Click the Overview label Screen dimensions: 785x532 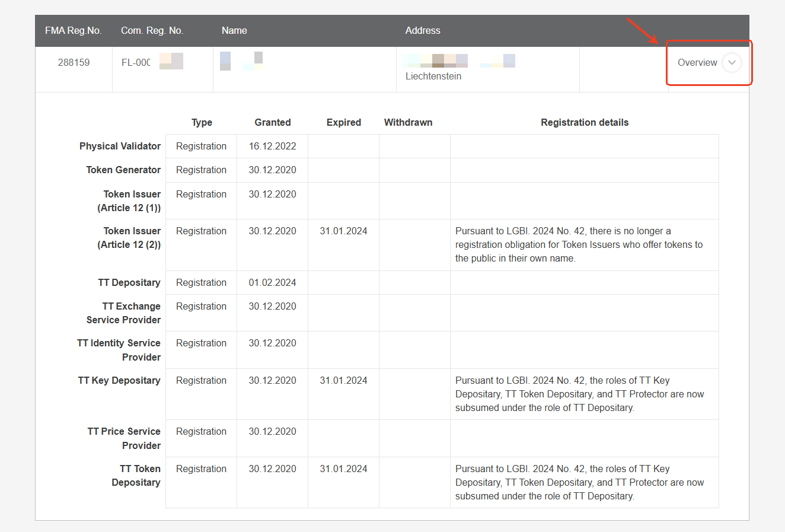(x=697, y=63)
